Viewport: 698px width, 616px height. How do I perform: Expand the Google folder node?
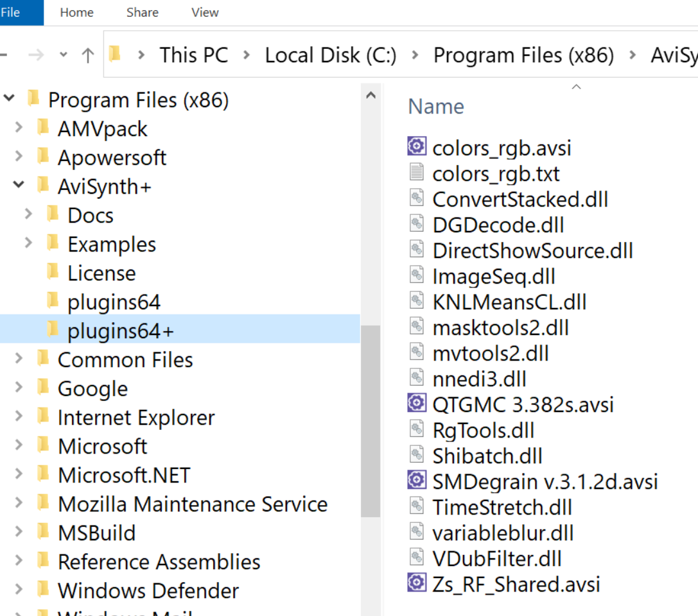(x=18, y=387)
